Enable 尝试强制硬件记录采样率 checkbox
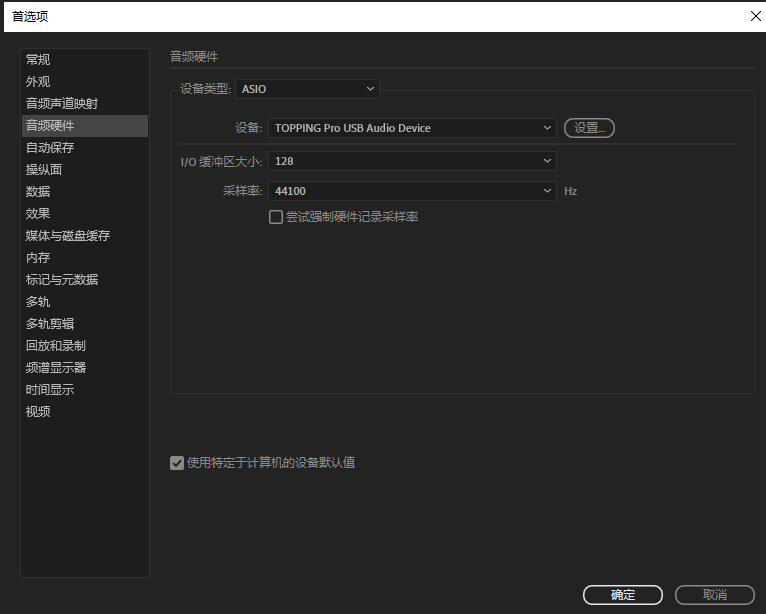 276,217
